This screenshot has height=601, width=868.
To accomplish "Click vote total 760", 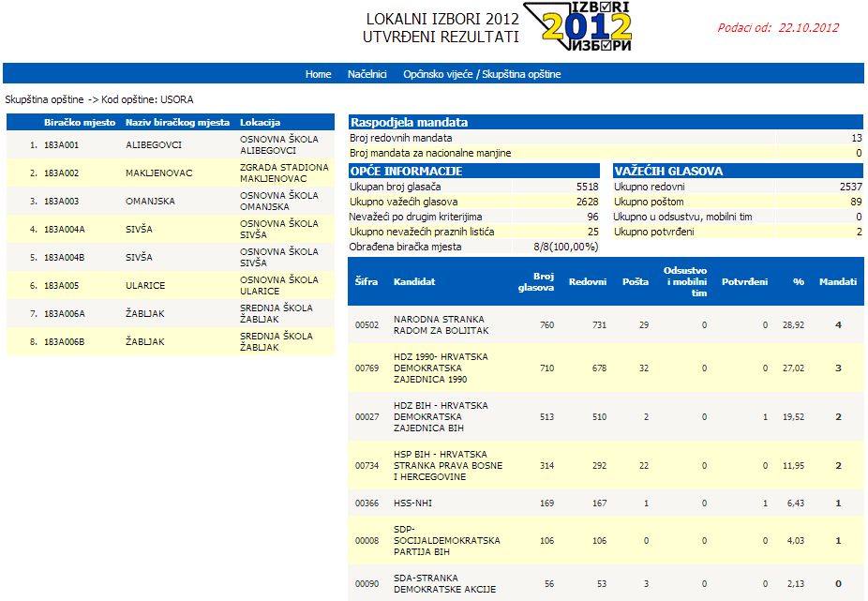I will (x=546, y=325).
